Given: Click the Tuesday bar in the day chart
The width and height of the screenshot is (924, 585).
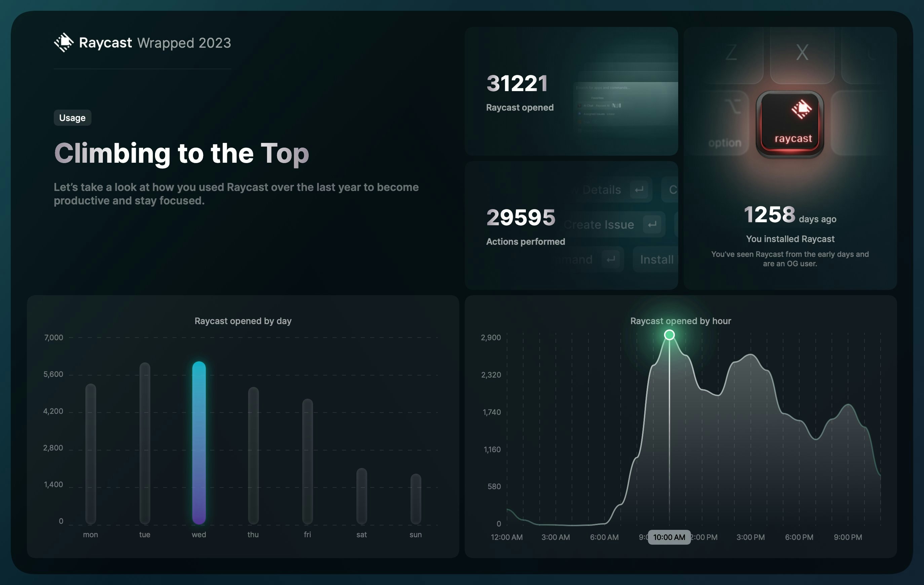Looking at the screenshot, I should (145, 443).
